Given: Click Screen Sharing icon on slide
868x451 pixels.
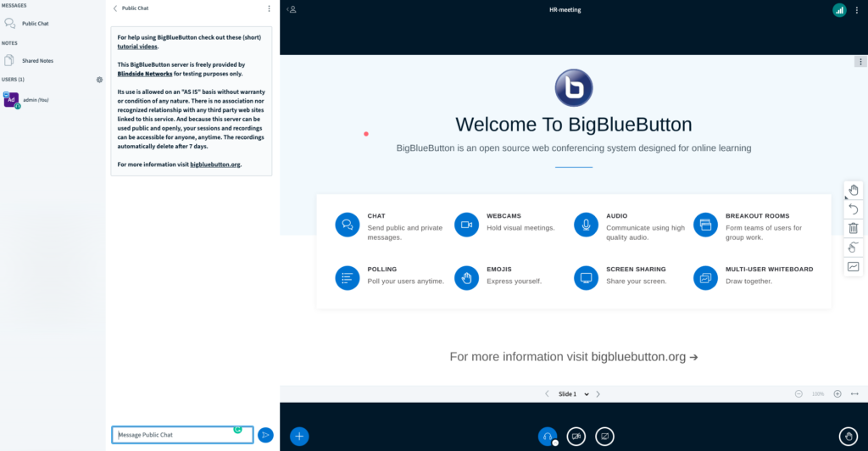Looking at the screenshot, I should point(586,278).
